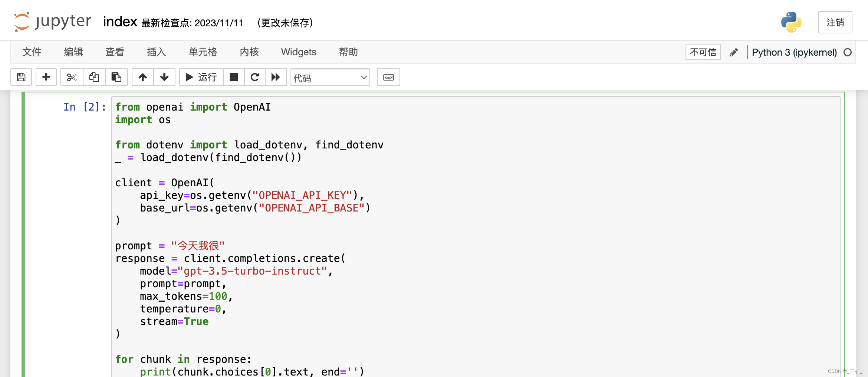Viewport: 868px width, 377px height.
Task: Click the 不可信 trust button
Action: tap(703, 52)
